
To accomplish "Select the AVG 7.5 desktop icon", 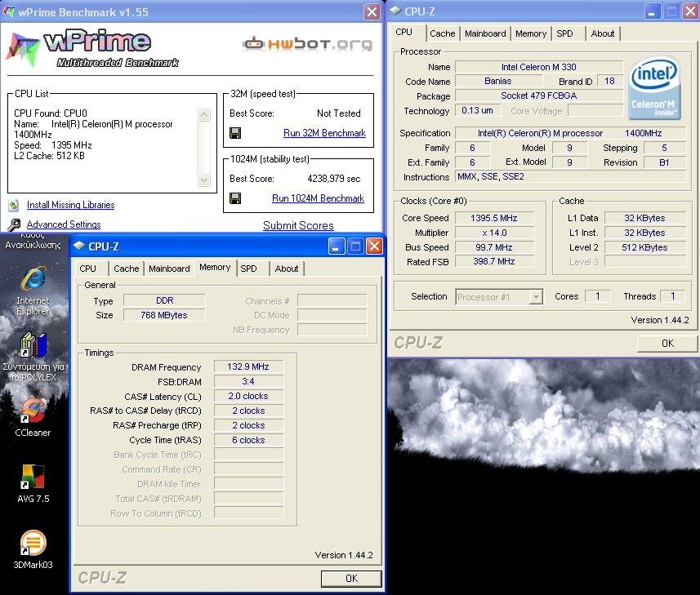I will point(33,477).
